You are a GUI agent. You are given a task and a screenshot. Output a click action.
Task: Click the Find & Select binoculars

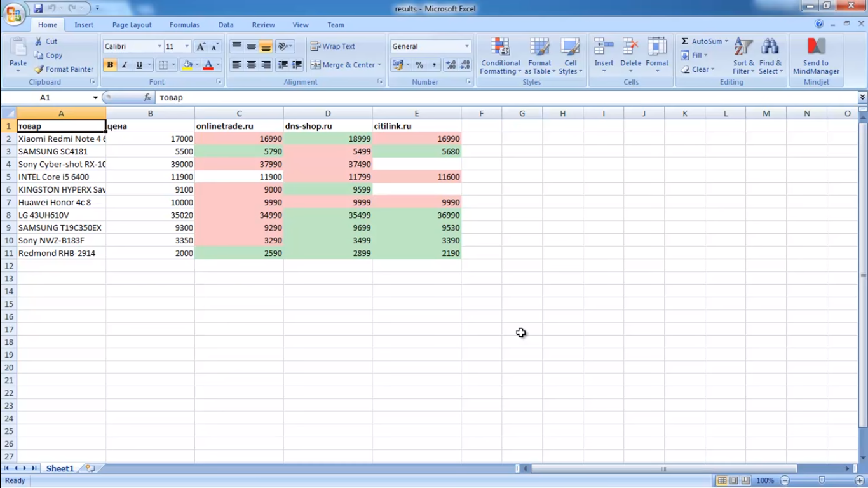click(770, 56)
